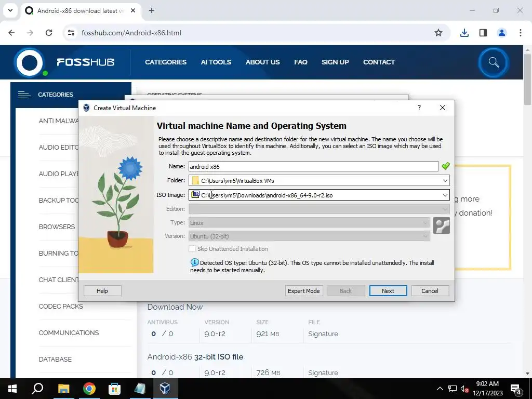Image resolution: width=532 pixels, height=399 pixels.
Task: Open the notification center icon
Action: (x=516, y=389)
